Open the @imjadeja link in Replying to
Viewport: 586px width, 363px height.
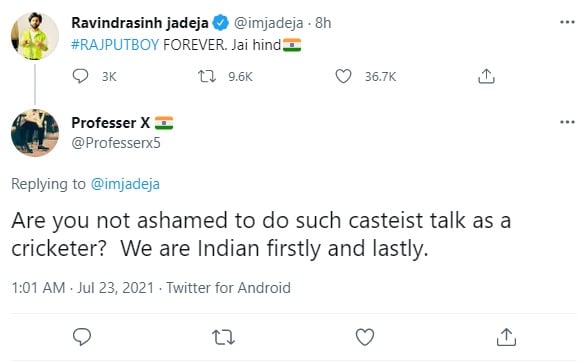[x=125, y=184]
